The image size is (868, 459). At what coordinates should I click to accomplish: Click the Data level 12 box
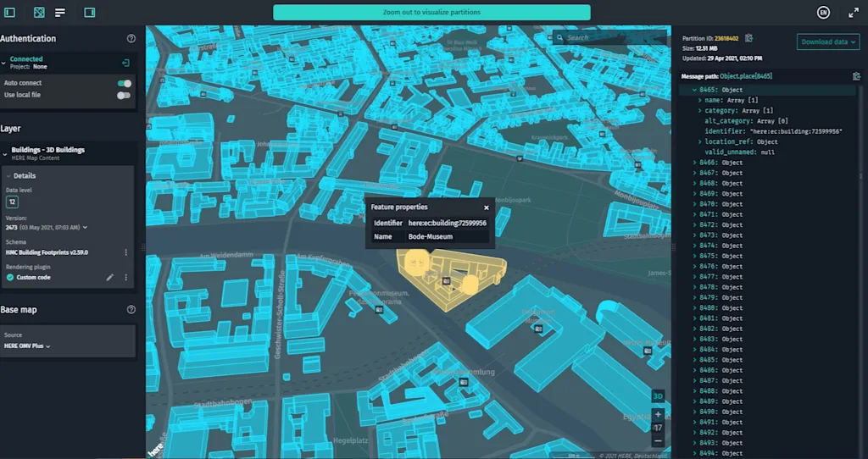(x=12, y=202)
